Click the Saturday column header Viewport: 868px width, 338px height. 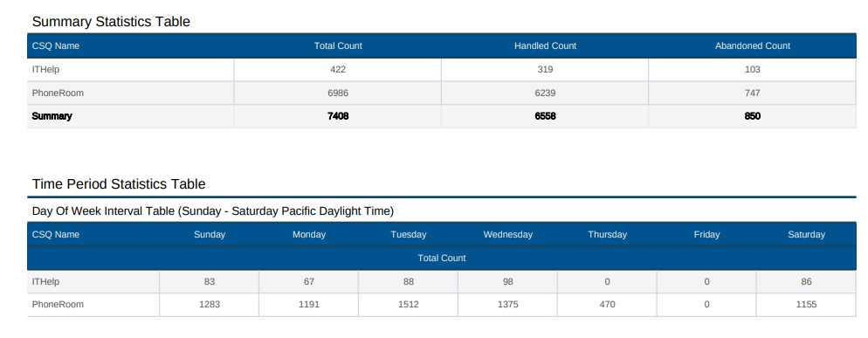pos(807,234)
